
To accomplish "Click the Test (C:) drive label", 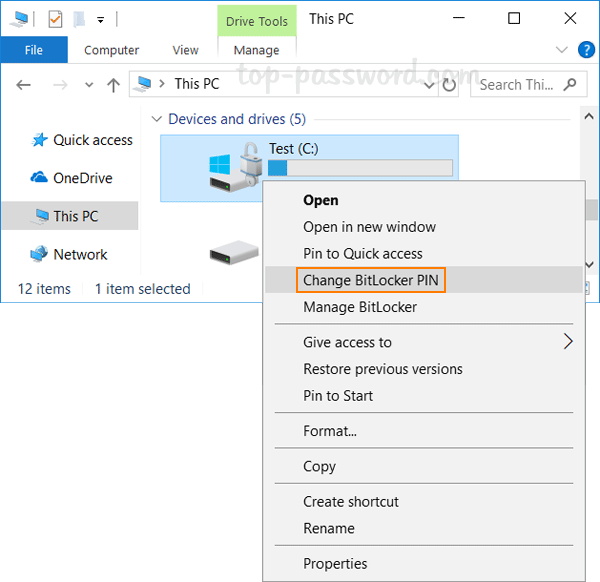I will pyautogui.click(x=293, y=148).
